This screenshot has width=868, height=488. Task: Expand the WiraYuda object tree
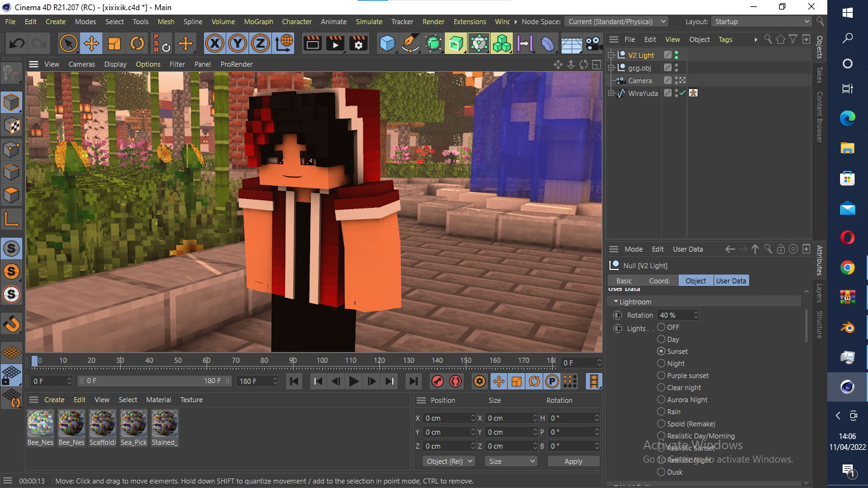(611, 93)
